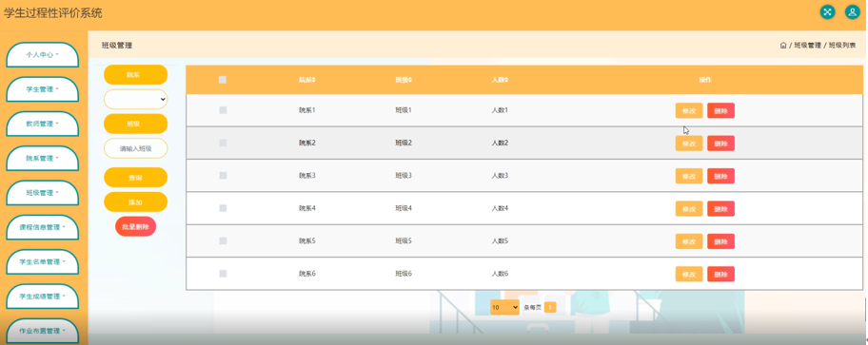868x345 pixels.
Task: Click the home icon in breadcrumb
Action: coord(782,46)
